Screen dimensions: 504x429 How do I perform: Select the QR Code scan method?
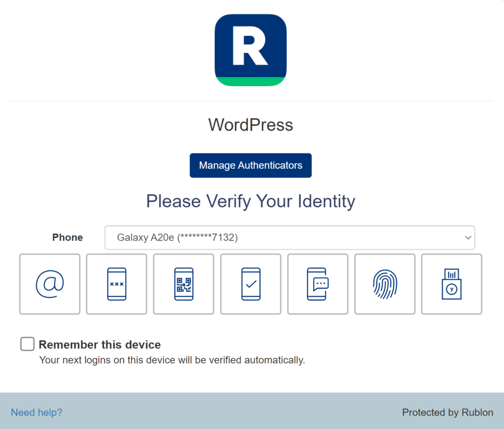tap(184, 284)
